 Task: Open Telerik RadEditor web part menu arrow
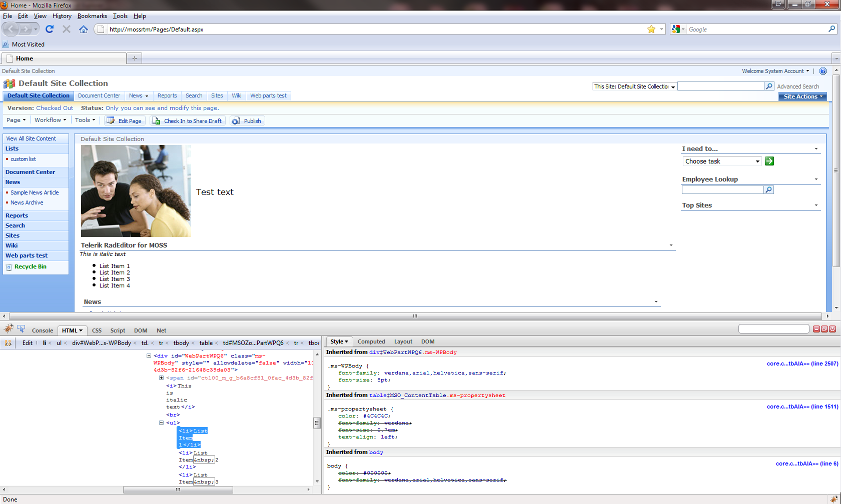pos(671,245)
